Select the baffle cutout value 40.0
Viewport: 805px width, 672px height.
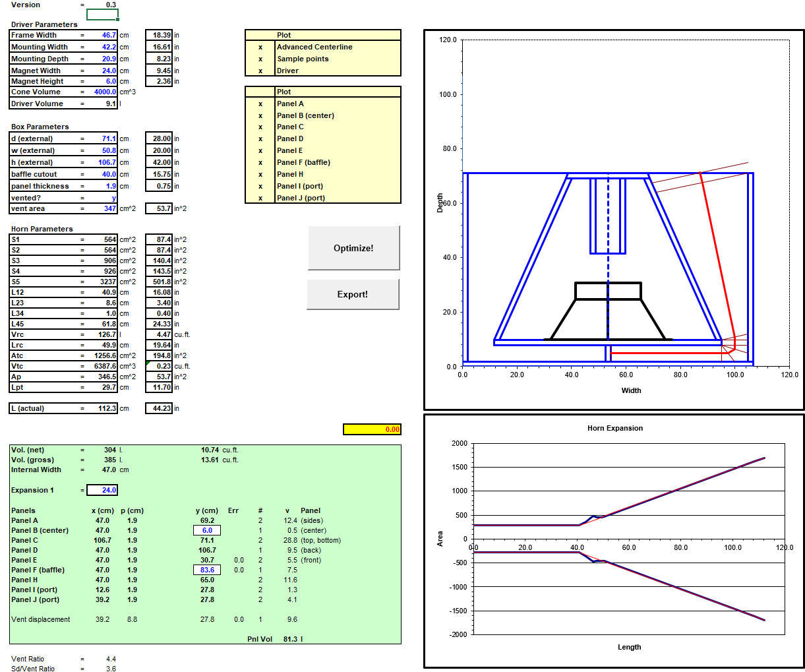(x=103, y=174)
